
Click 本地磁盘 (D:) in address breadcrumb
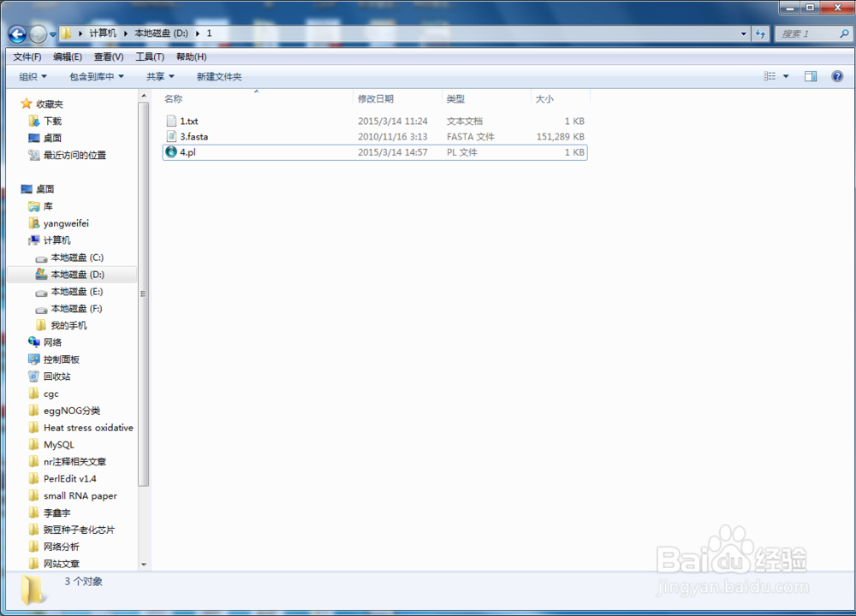161,33
